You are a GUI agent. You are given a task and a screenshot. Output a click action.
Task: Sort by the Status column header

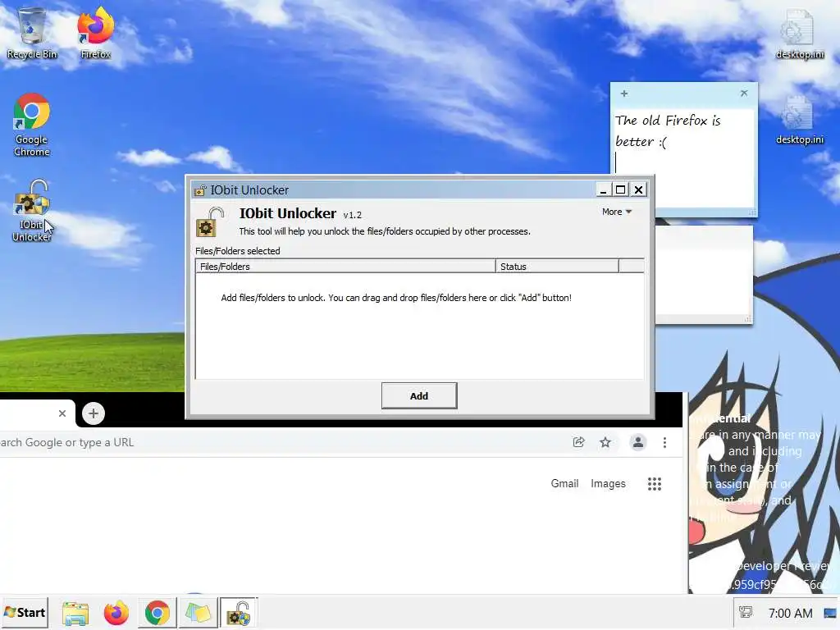pos(557,267)
